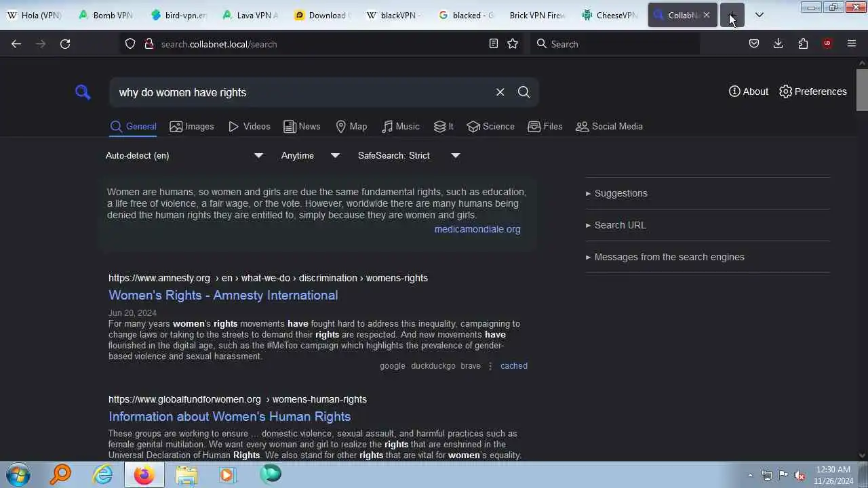Open the extensions puzzle icon
868x488 pixels.
point(803,43)
